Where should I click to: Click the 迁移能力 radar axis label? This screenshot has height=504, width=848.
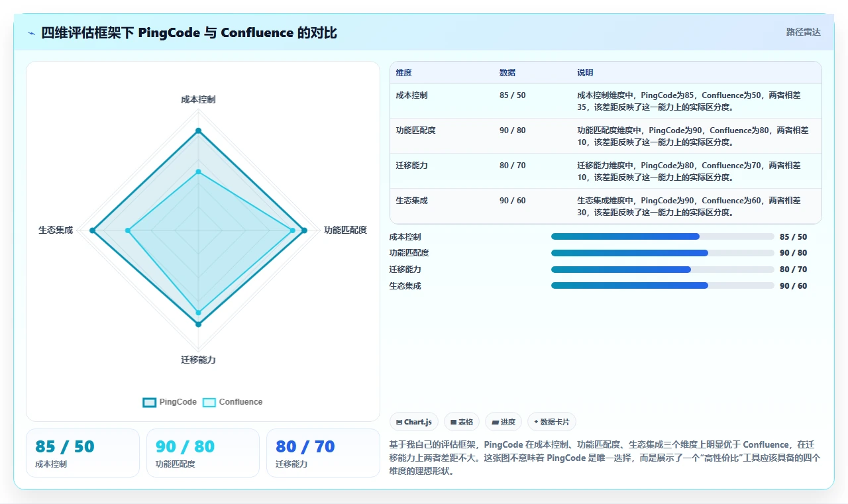(198, 360)
